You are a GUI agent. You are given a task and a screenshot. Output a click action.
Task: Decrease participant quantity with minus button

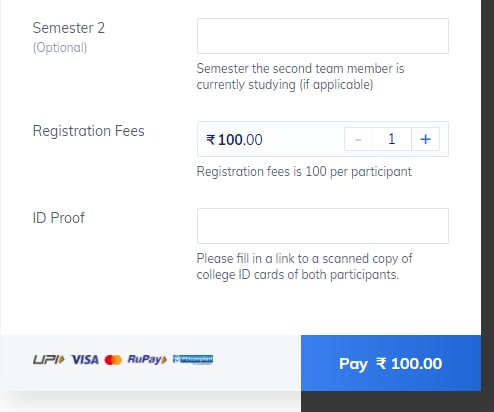click(x=358, y=139)
